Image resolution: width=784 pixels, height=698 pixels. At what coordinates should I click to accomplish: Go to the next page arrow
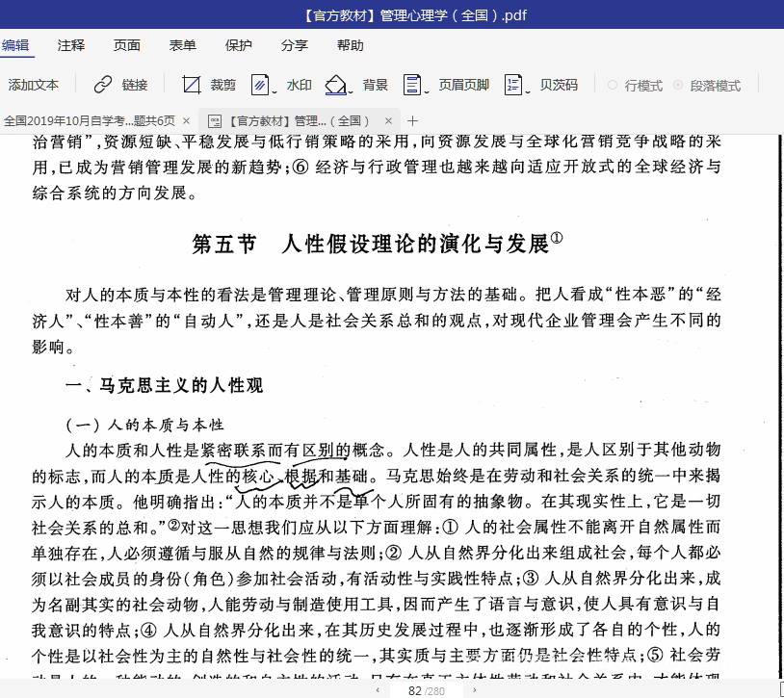pos(474,690)
